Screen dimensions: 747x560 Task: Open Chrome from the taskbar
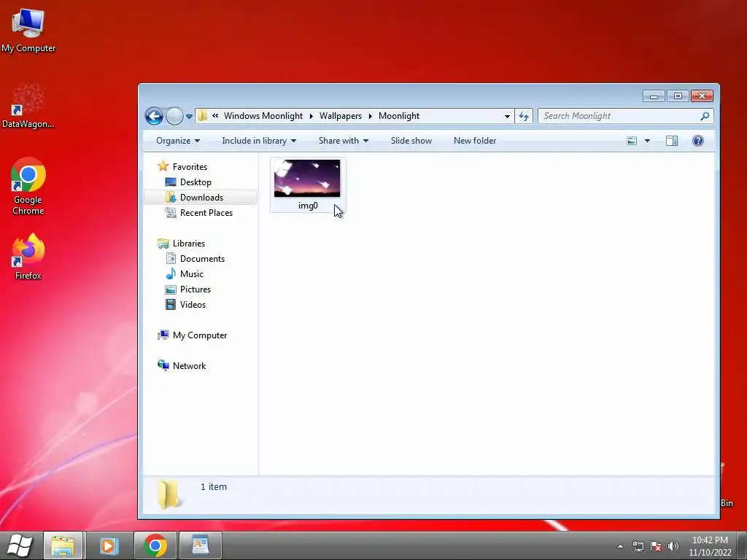[155, 545]
